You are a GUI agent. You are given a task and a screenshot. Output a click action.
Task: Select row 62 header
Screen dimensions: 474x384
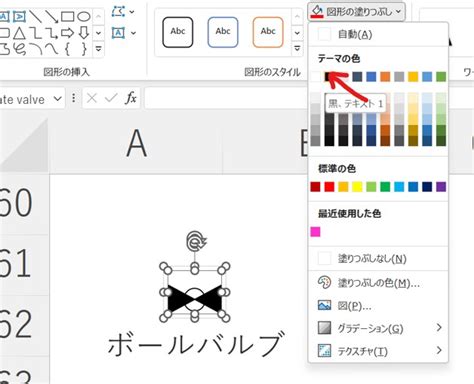coord(24,325)
